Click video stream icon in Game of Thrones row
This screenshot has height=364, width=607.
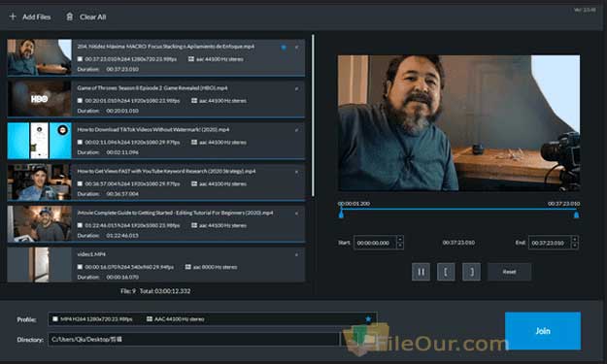pyautogui.click(x=80, y=101)
